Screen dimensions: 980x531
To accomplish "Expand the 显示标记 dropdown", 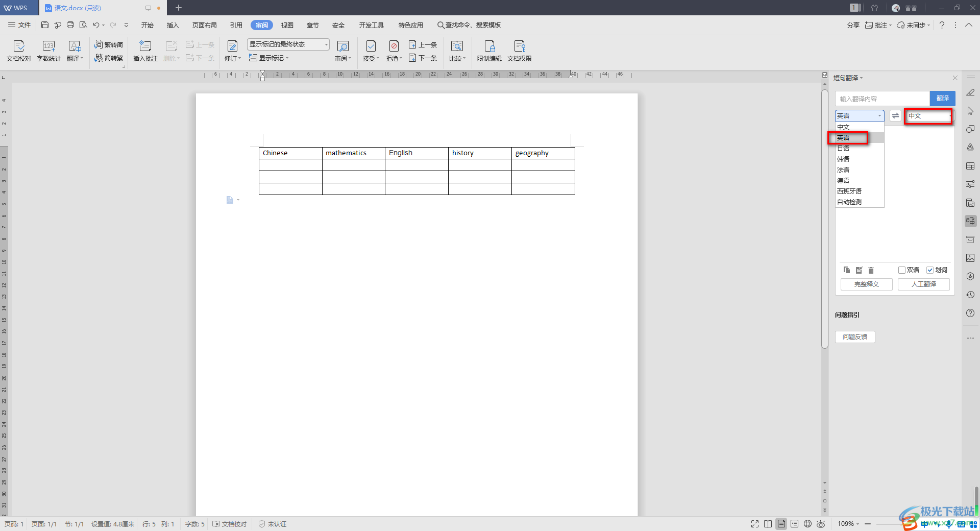I will point(269,58).
